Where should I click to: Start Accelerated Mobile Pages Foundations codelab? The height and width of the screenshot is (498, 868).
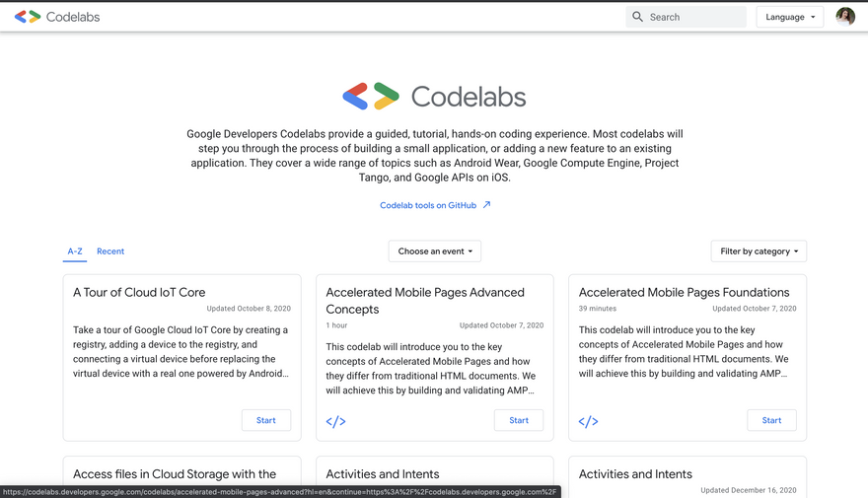pyautogui.click(x=771, y=420)
